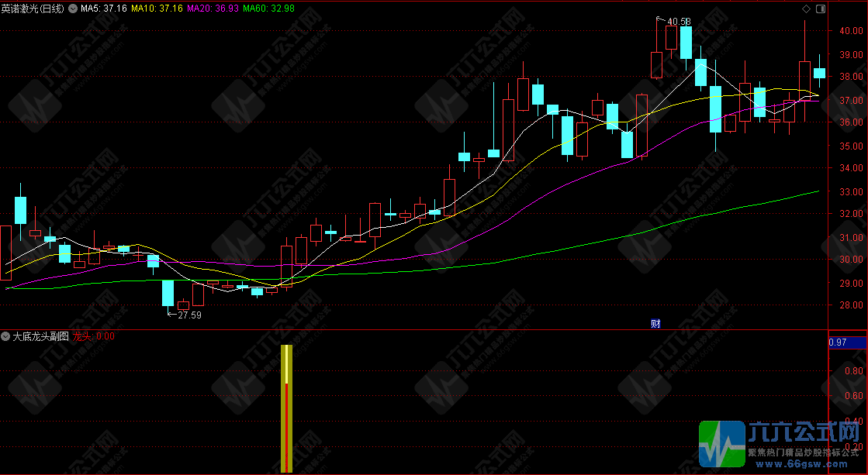This screenshot has width=868, height=475.
Task: Click the last cyan candlestick on the right
Action: click(819, 73)
